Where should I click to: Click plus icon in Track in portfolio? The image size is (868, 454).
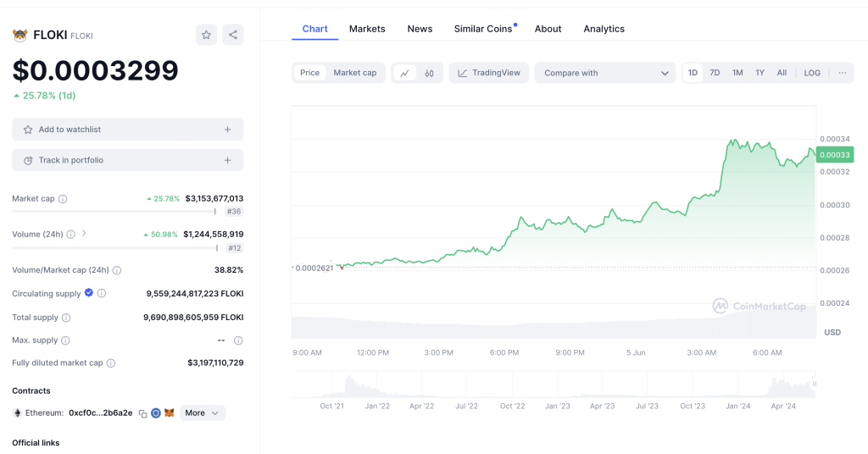[x=227, y=160]
